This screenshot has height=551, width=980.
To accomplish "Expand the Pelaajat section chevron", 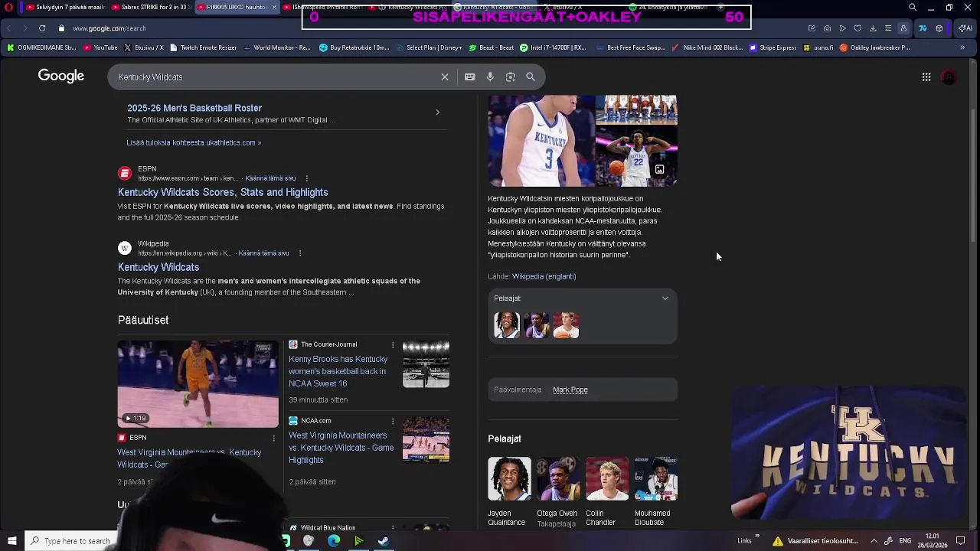I will [x=665, y=298].
